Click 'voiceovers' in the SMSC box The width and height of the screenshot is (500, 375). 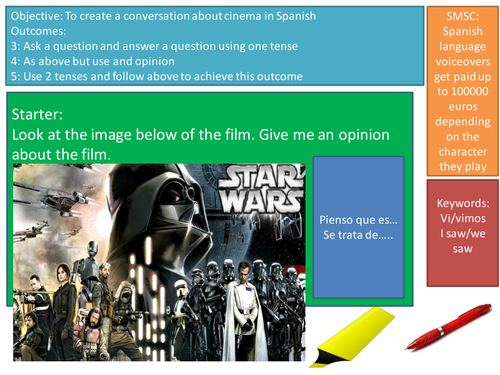pos(463,62)
